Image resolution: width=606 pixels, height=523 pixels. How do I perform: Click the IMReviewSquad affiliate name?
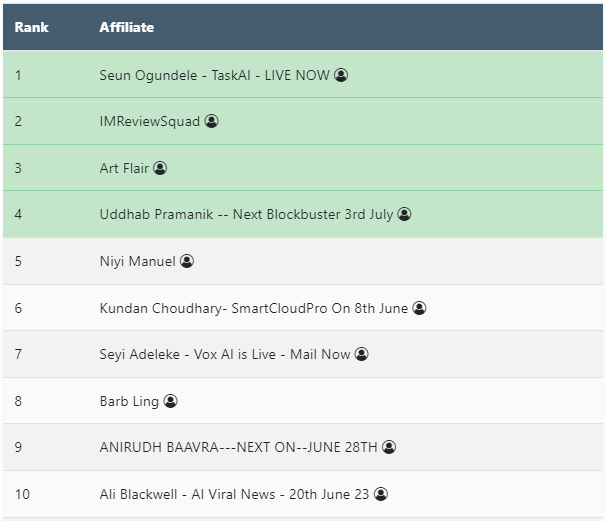[x=150, y=122]
